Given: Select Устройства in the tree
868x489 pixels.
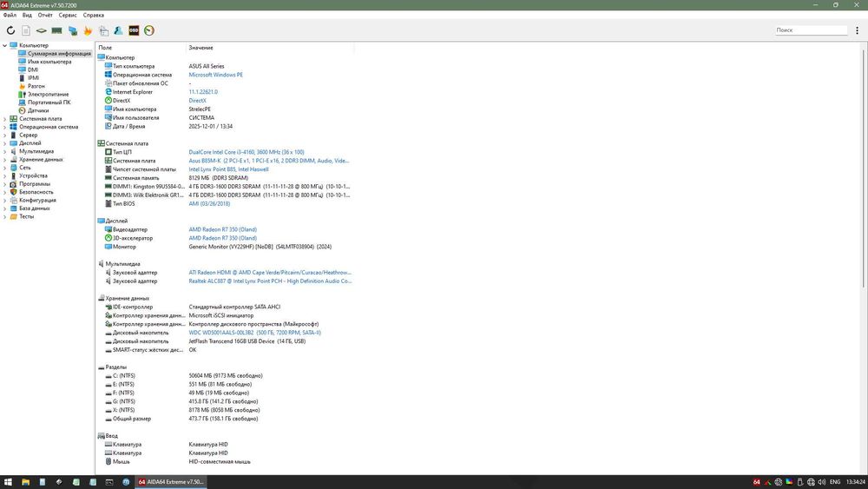Looking at the screenshot, I should click(x=33, y=175).
